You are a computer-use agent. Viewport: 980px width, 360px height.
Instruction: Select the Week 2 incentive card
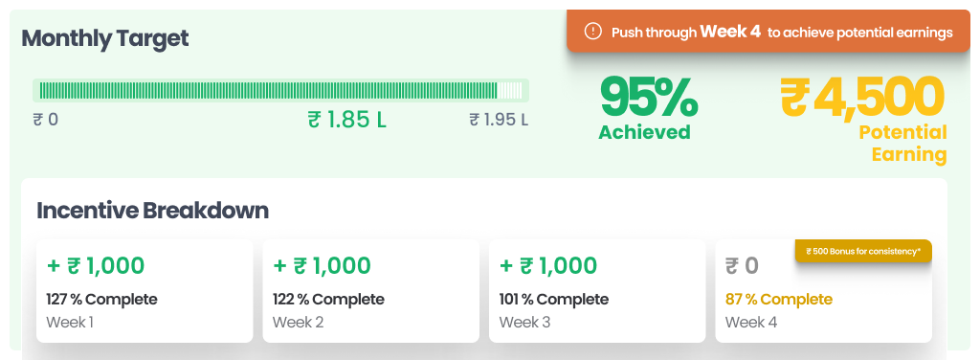pyautogui.click(x=370, y=291)
